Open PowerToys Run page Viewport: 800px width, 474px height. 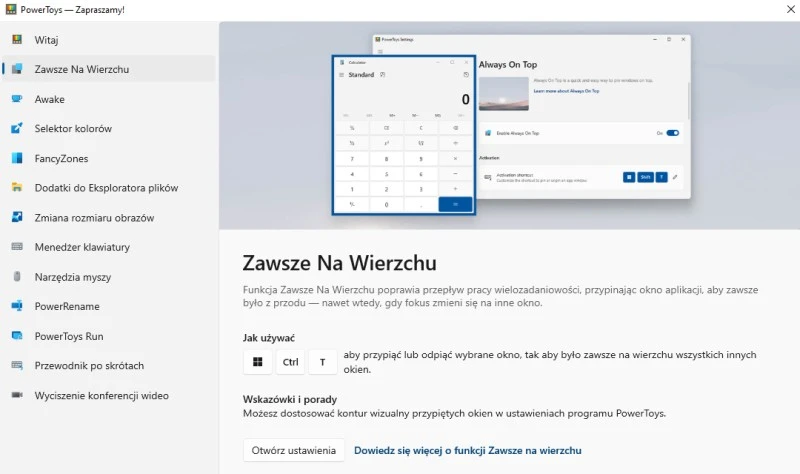coord(109,336)
